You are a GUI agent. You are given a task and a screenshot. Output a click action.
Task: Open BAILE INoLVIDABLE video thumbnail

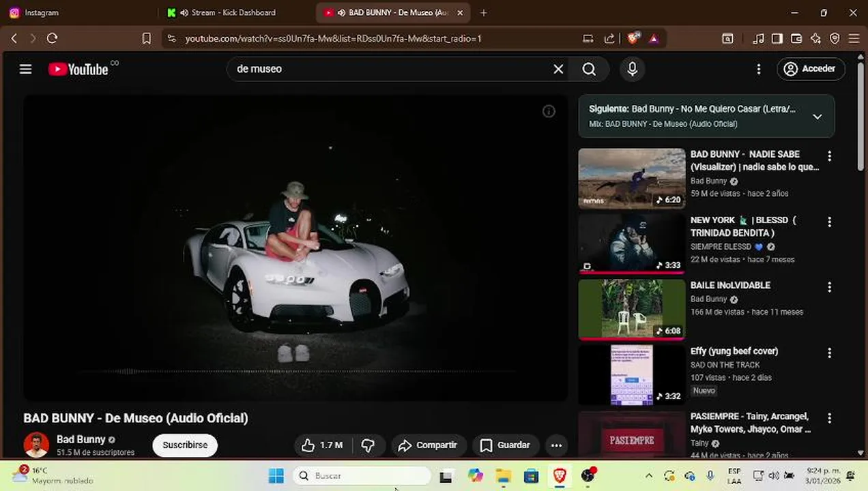632,310
